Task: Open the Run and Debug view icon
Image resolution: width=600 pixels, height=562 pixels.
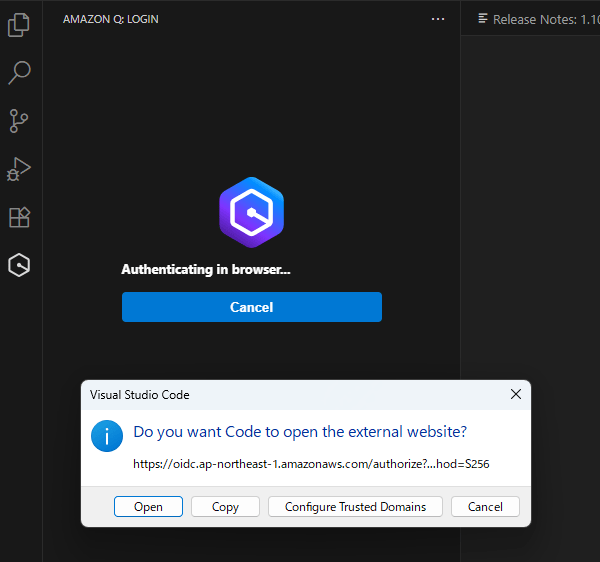Action: 18,169
